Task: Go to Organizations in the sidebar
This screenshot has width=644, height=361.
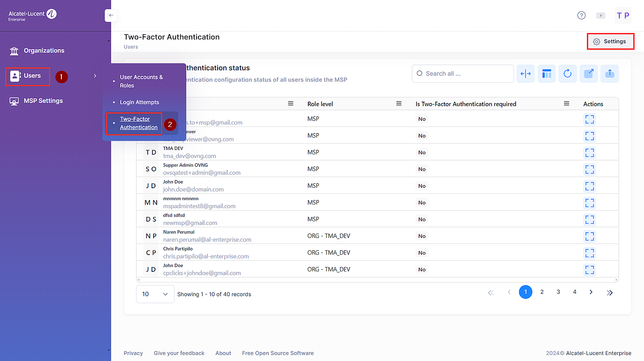Action: 44,51
